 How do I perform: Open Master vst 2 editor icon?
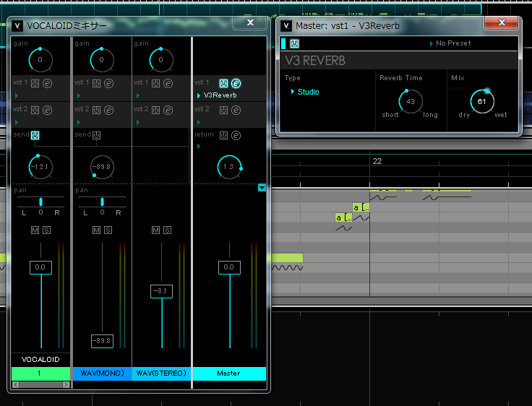click(236, 110)
